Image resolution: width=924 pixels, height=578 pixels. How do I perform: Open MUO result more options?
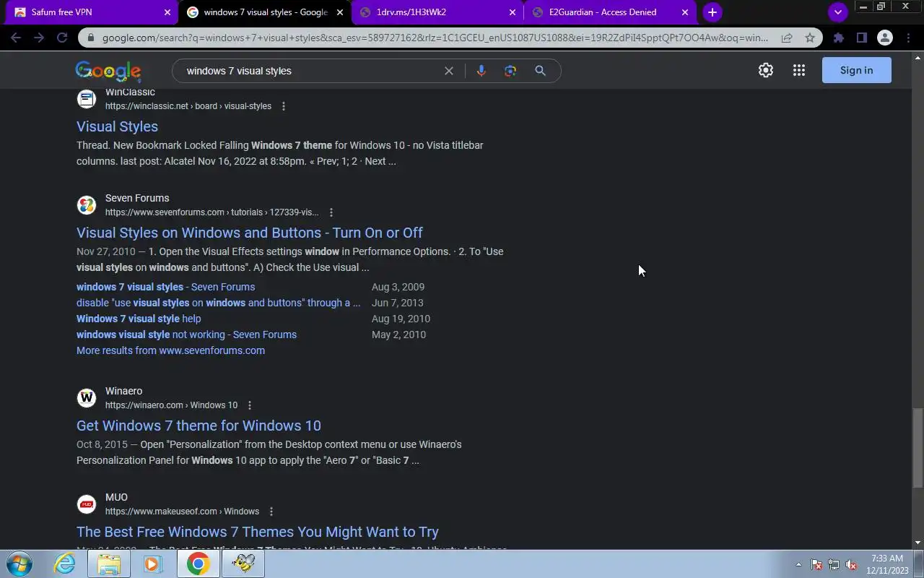point(271,512)
